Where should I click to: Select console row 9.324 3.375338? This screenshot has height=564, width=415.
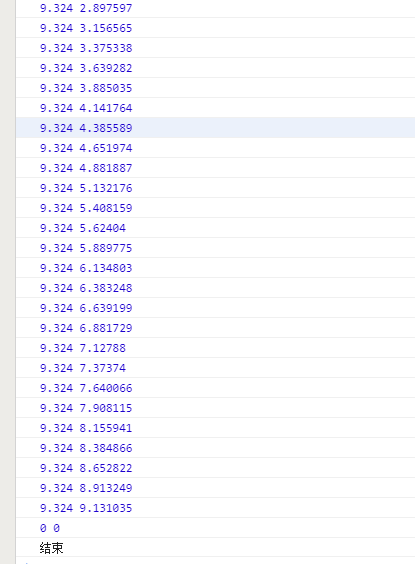[215, 48]
